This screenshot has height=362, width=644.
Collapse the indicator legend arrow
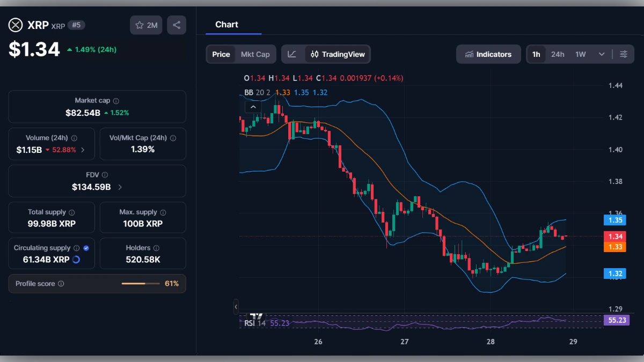[253, 107]
